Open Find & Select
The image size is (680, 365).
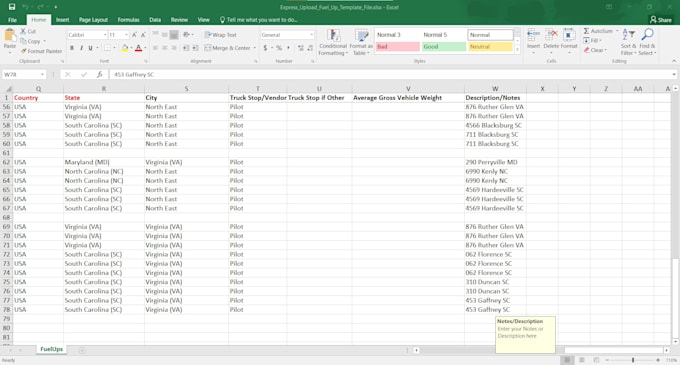pyautogui.click(x=647, y=42)
